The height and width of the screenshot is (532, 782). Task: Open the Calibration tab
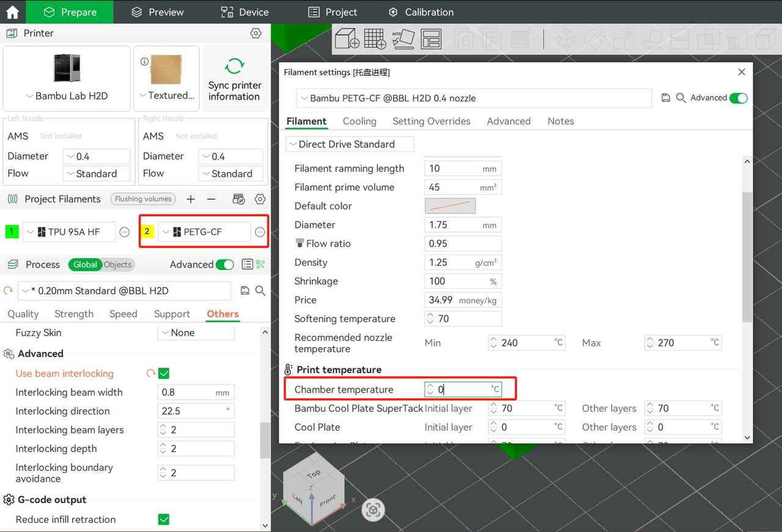point(421,12)
